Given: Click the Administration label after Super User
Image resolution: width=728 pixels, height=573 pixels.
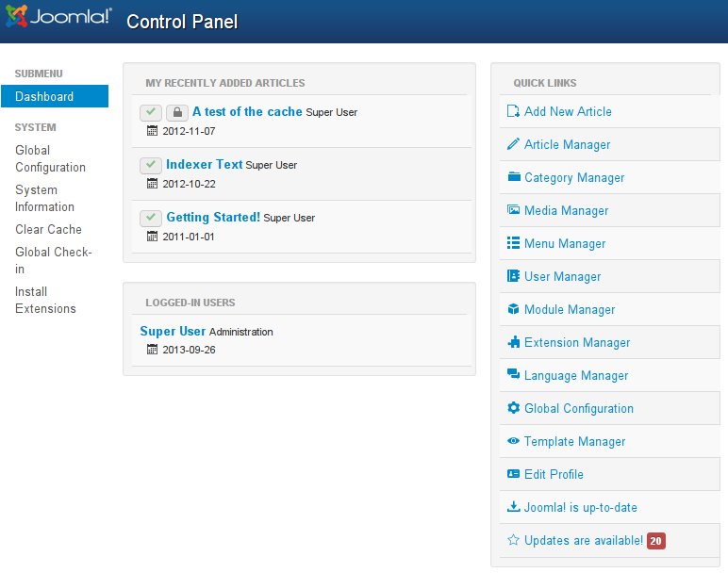Looking at the screenshot, I should (241, 332).
